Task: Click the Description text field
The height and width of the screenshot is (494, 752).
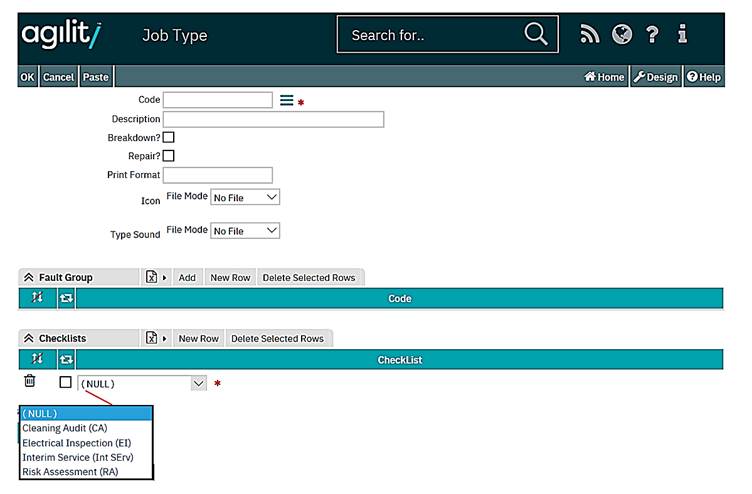Action: tap(273, 119)
